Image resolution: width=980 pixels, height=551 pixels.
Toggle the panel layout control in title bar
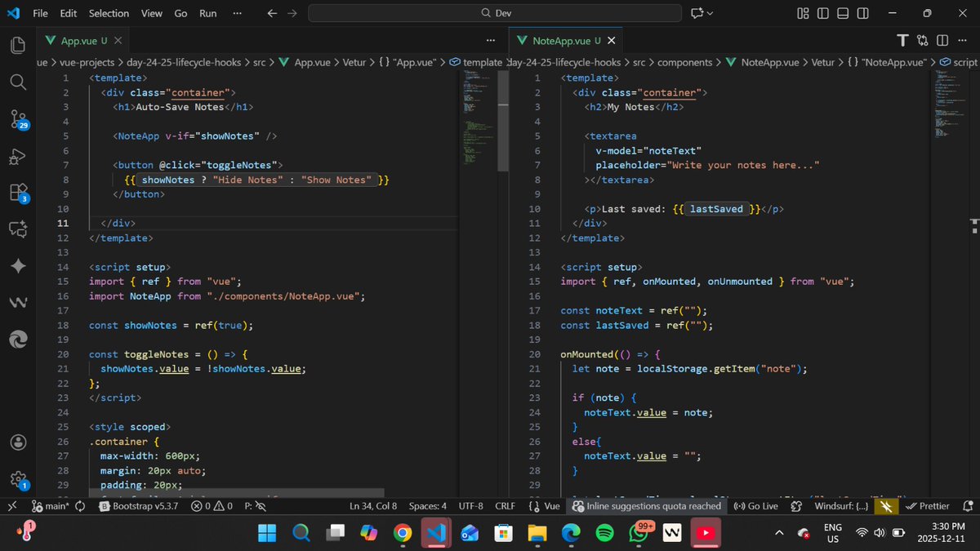[843, 13]
